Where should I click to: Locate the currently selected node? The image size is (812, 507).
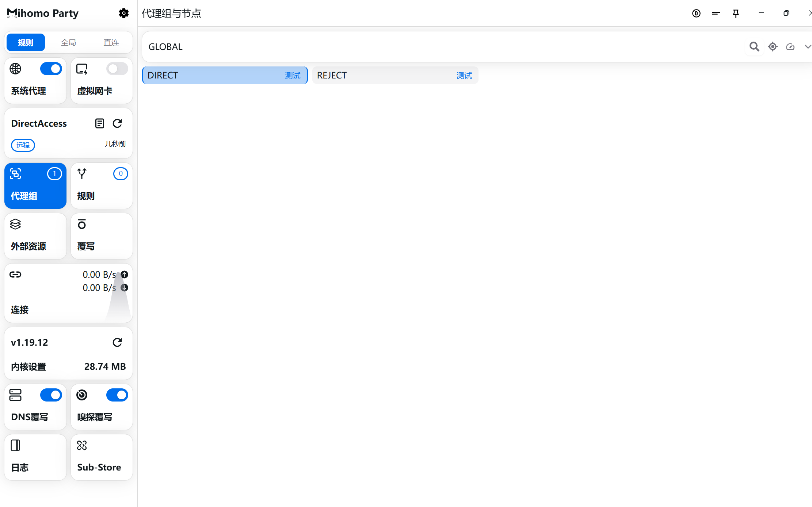773,47
